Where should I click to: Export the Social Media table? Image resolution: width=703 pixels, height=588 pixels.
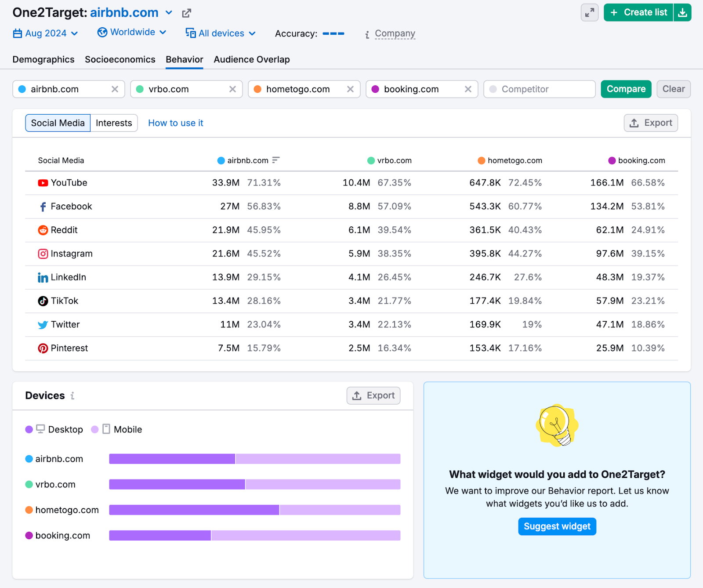click(651, 123)
